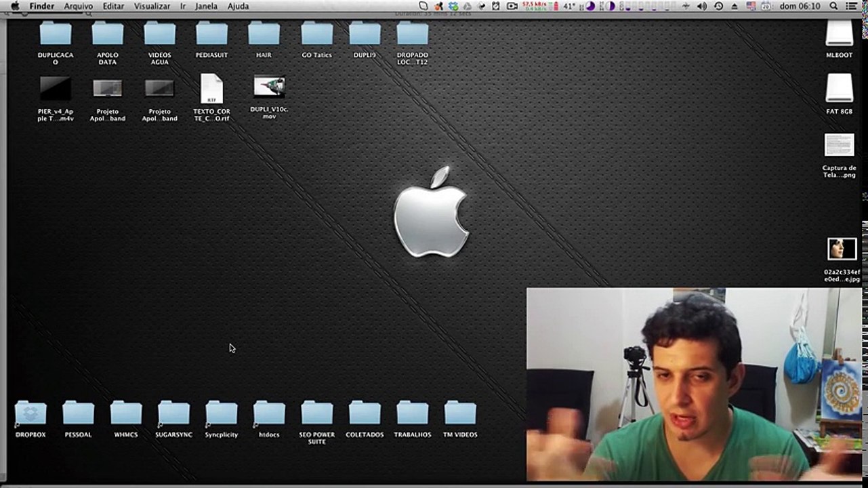Screen dimensions: 868x488
Task: Select the Captura de Tela...png file
Action: pyautogui.click(x=840, y=145)
